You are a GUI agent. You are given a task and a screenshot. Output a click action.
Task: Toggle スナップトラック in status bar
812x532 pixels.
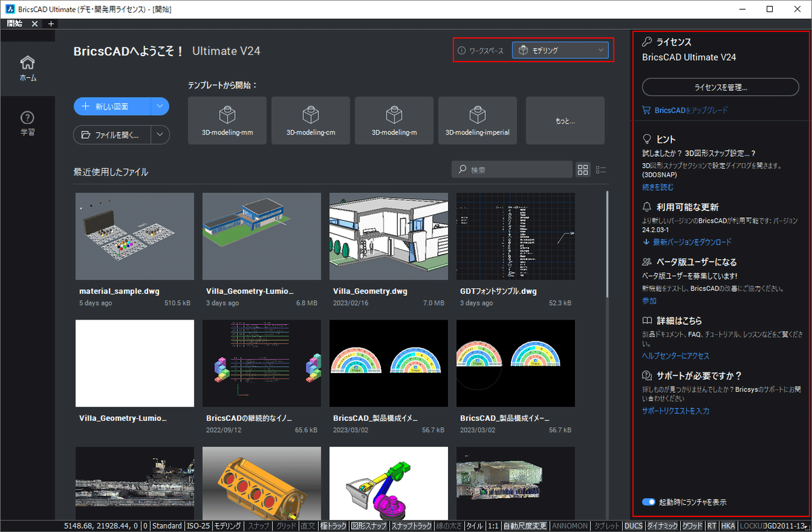(411, 526)
